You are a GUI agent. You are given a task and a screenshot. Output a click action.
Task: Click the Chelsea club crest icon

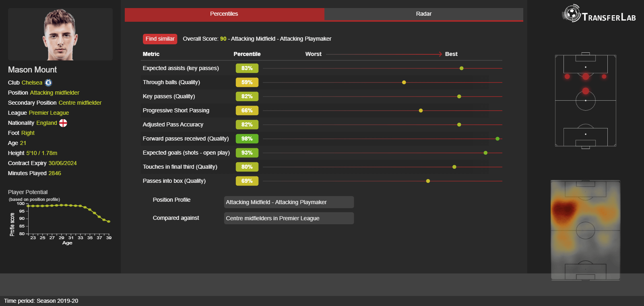(x=48, y=83)
